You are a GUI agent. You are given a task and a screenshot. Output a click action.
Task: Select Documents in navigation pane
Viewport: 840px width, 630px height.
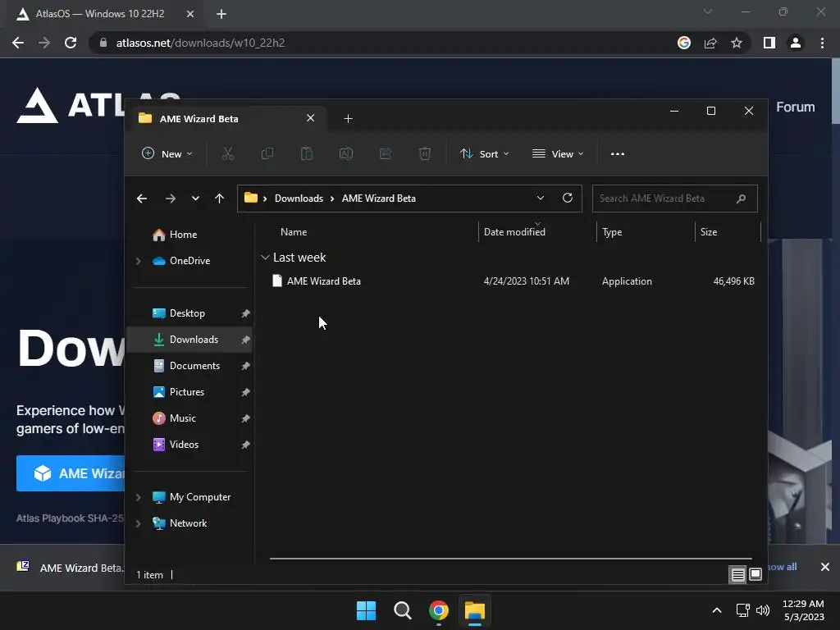(x=190, y=366)
